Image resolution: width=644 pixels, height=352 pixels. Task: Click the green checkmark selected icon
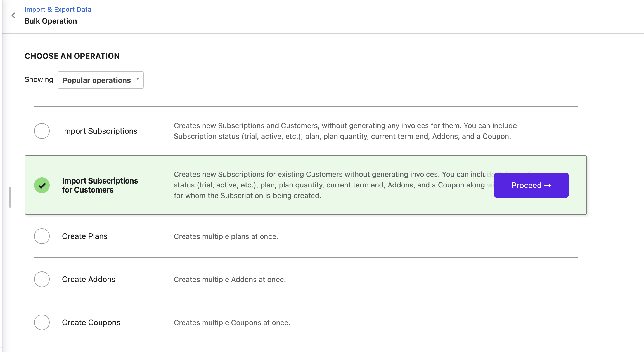[x=42, y=185]
